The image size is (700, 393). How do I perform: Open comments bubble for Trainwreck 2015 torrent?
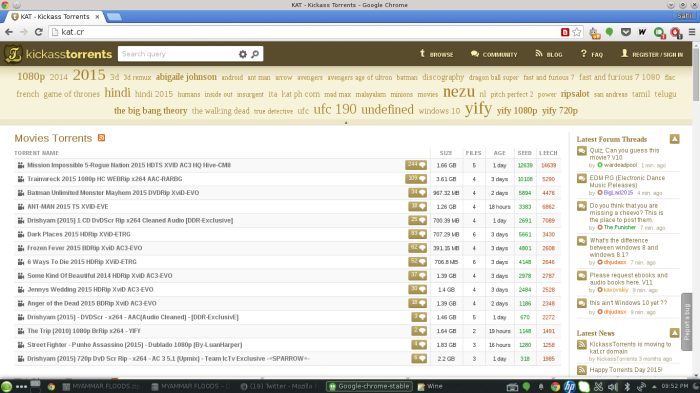pyautogui.click(x=416, y=179)
